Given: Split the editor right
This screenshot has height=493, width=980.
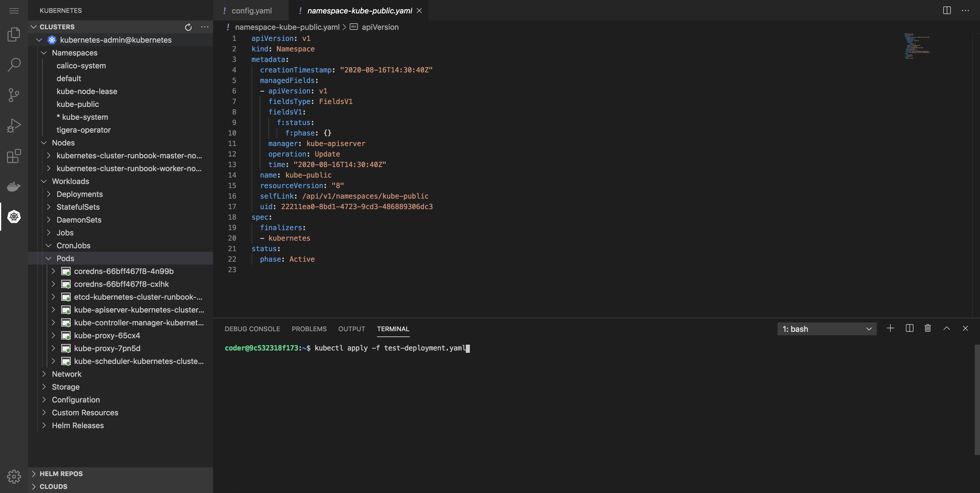Looking at the screenshot, I should 947,10.
